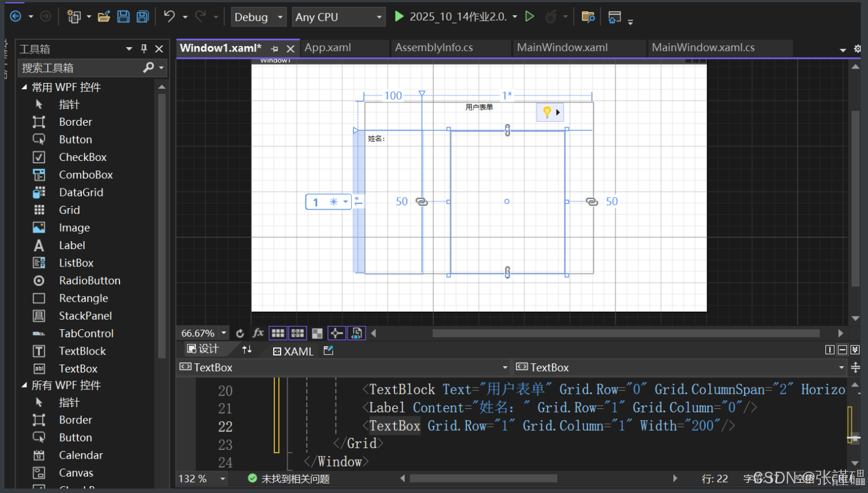This screenshot has height=493, width=868.
Task: Close the Toolbox panel
Action: [x=159, y=49]
